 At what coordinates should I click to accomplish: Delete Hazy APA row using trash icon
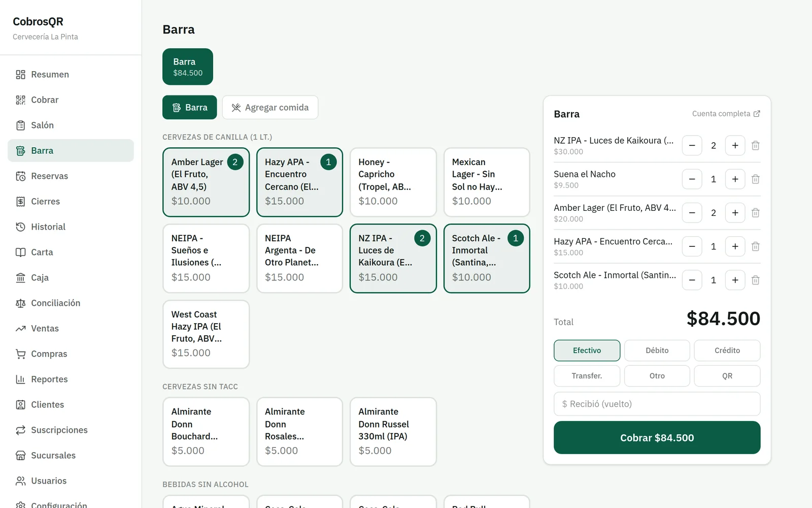click(755, 246)
